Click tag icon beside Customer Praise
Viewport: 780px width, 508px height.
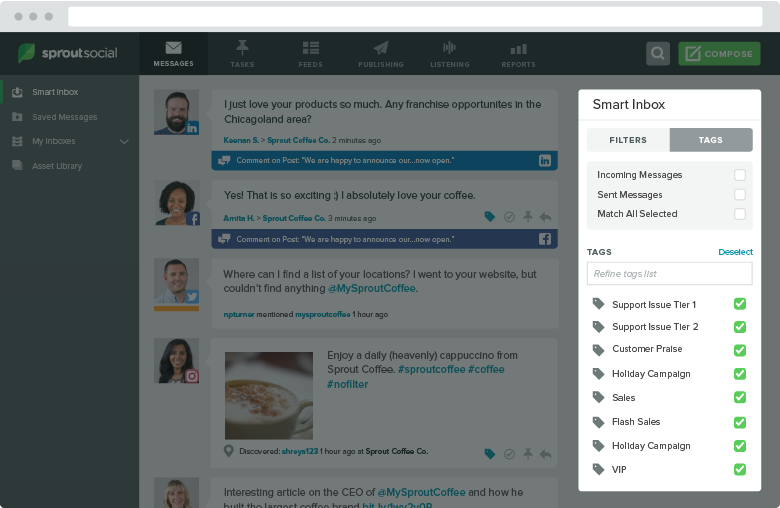point(598,350)
